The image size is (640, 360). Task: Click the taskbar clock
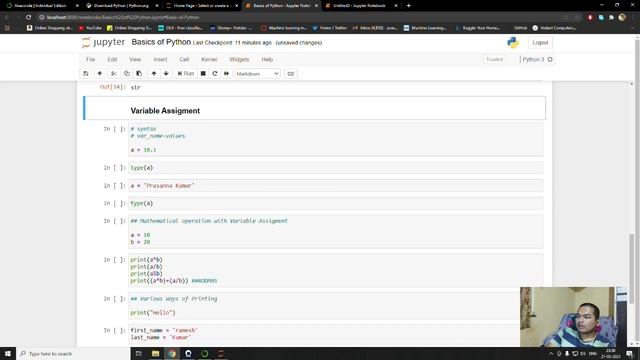point(611,353)
